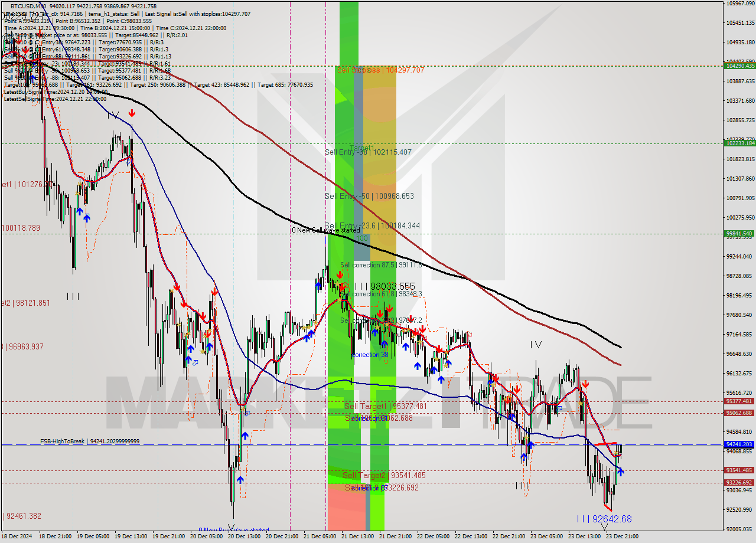Click the 96132.675 price axis value
756x543 pixels.
tap(740, 373)
